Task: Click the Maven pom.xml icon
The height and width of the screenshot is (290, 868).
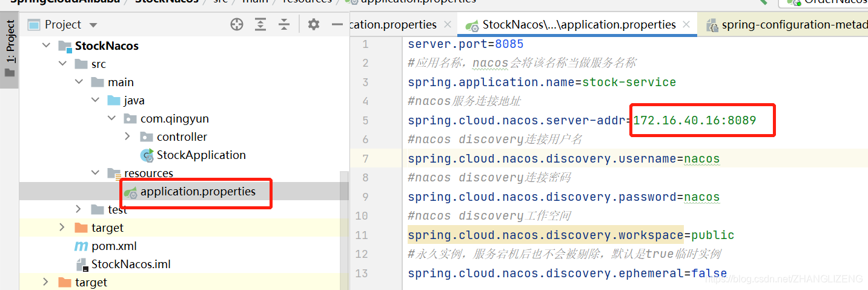Action: click(x=81, y=246)
